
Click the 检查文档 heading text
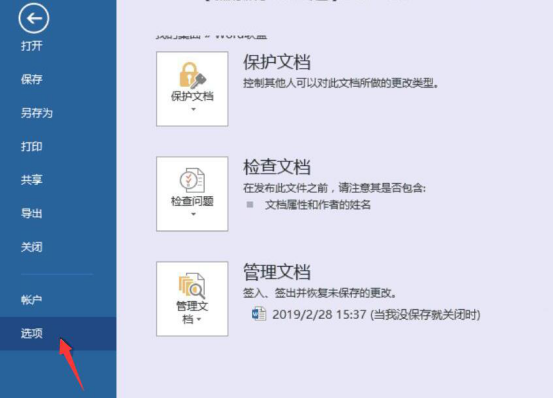(x=277, y=167)
